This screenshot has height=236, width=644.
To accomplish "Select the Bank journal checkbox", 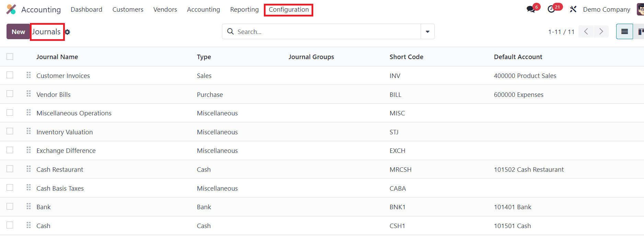I will point(10,206).
